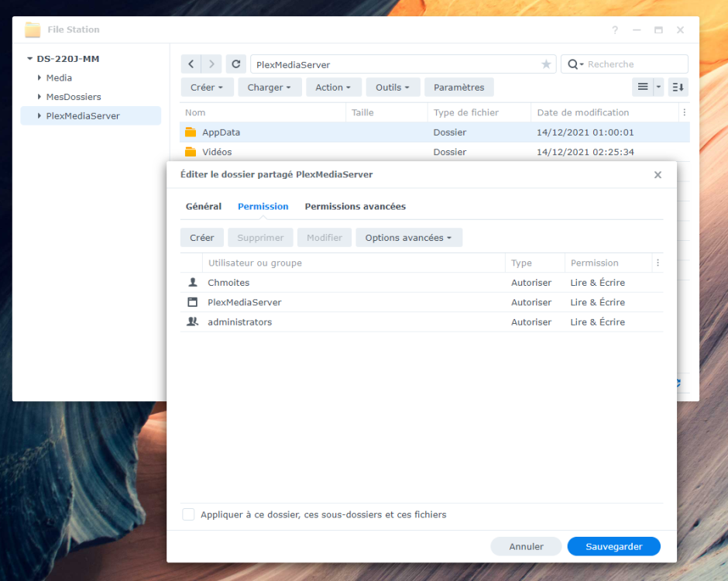Screen dimensions: 728x581
Task: Switch to list view mode icon
Action: [x=643, y=87]
